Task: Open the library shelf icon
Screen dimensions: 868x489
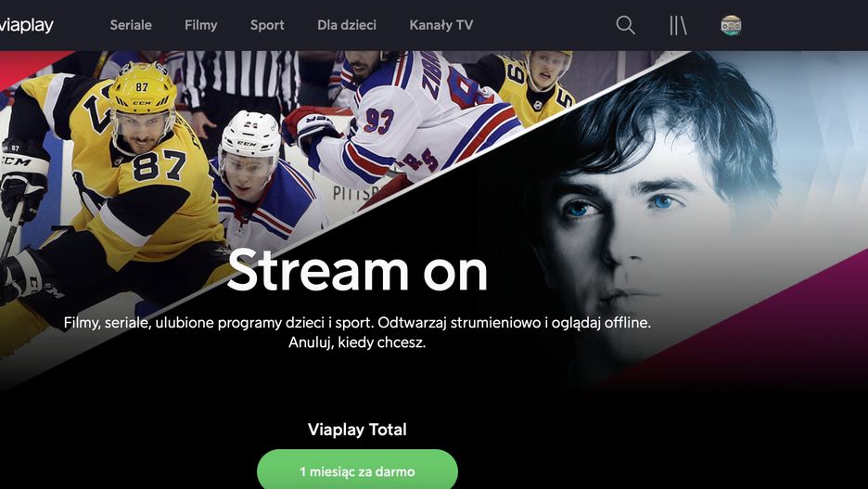Action: (678, 25)
